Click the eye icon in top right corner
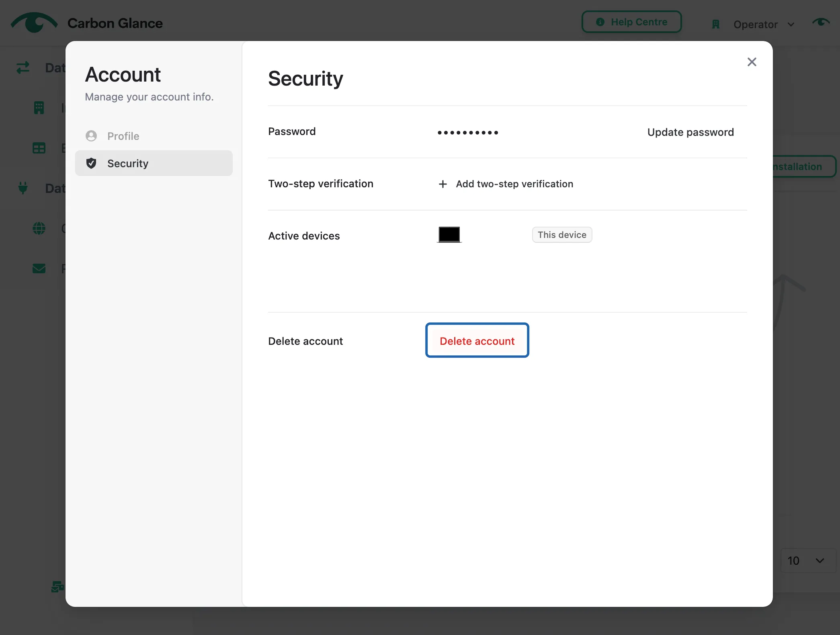Viewport: 840px width, 635px height. pyautogui.click(x=821, y=22)
